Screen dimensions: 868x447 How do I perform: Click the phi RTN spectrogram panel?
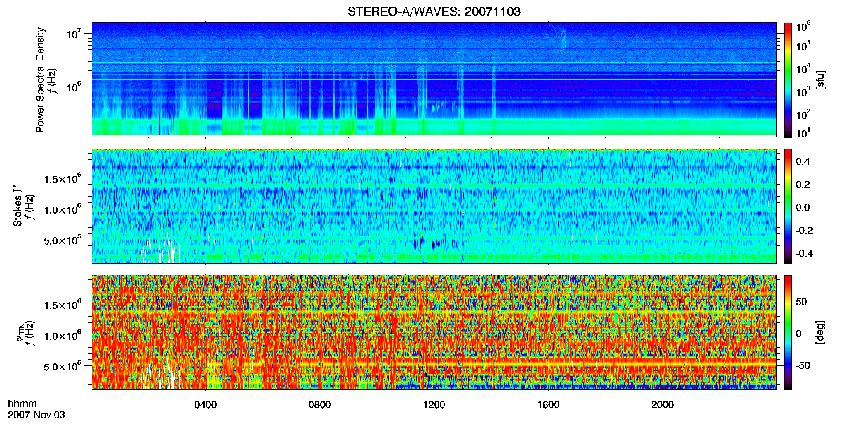434,332
